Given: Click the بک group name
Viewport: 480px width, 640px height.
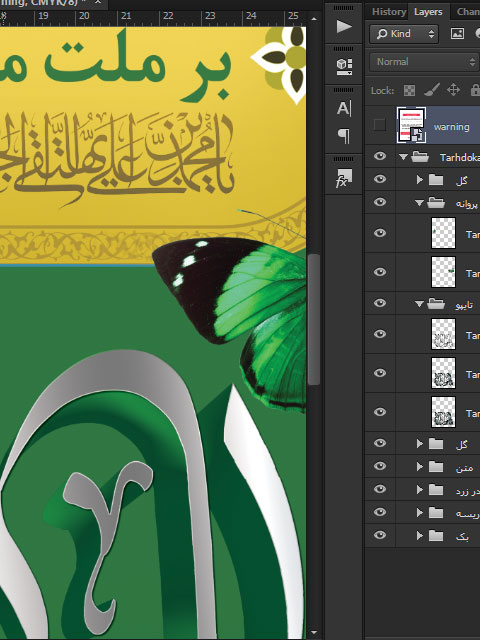Looking at the screenshot, I should [x=462, y=537].
